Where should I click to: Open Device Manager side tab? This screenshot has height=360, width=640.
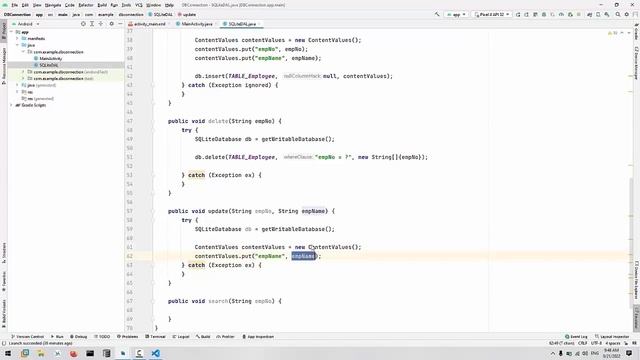coord(636,63)
